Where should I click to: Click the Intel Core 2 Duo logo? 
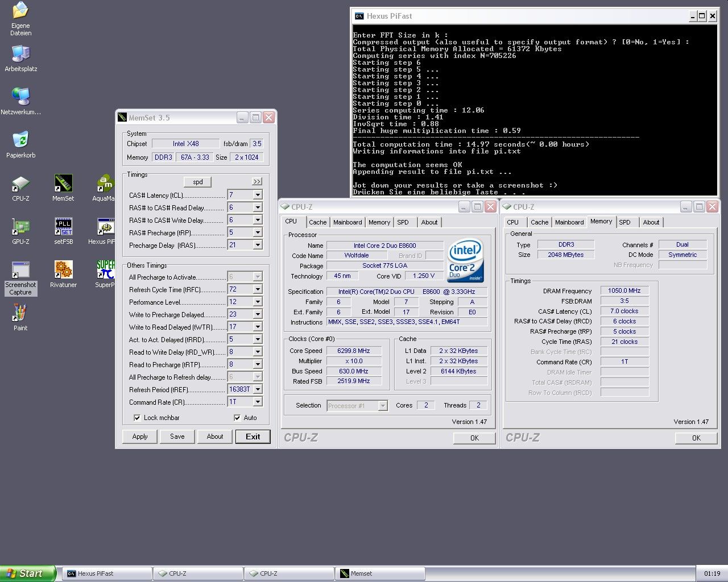click(466, 260)
